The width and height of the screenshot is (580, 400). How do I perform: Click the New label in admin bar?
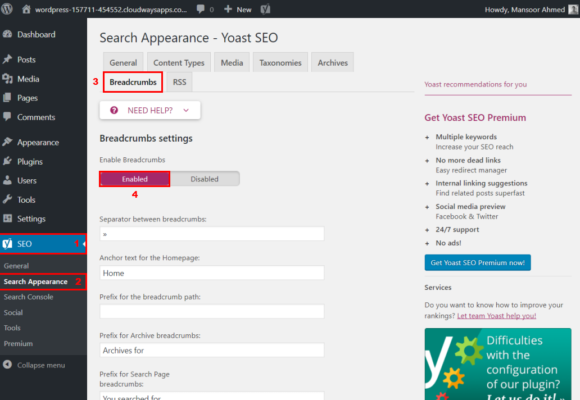pos(244,10)
